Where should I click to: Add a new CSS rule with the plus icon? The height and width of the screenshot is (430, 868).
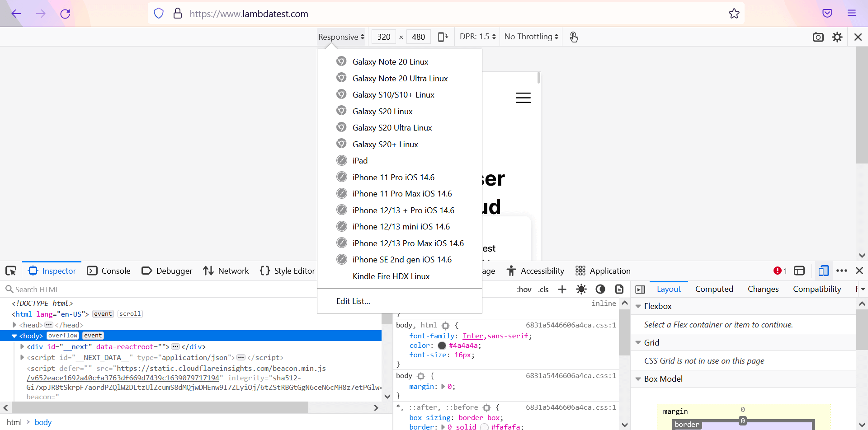click(562, 290)
